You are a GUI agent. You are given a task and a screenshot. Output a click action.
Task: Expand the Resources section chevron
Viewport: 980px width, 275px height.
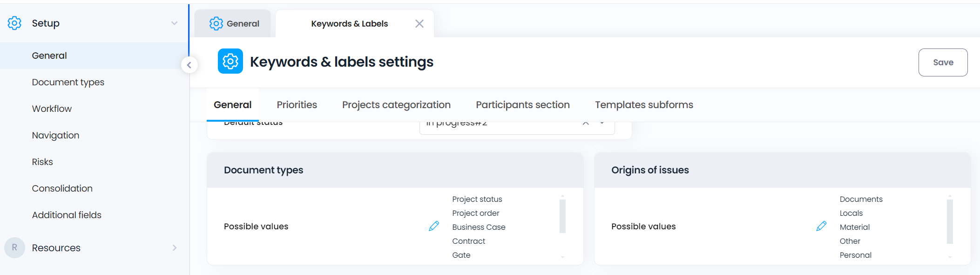(174, 247)
